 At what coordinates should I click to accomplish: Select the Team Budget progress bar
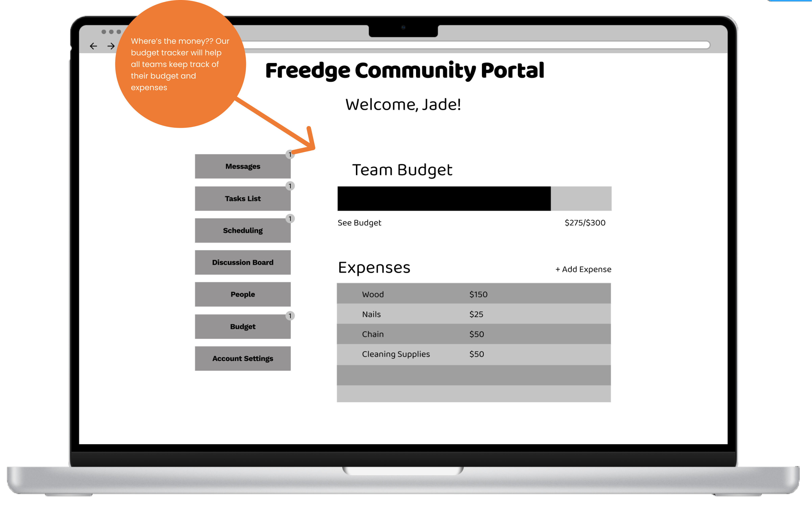[x=474, y=198]
